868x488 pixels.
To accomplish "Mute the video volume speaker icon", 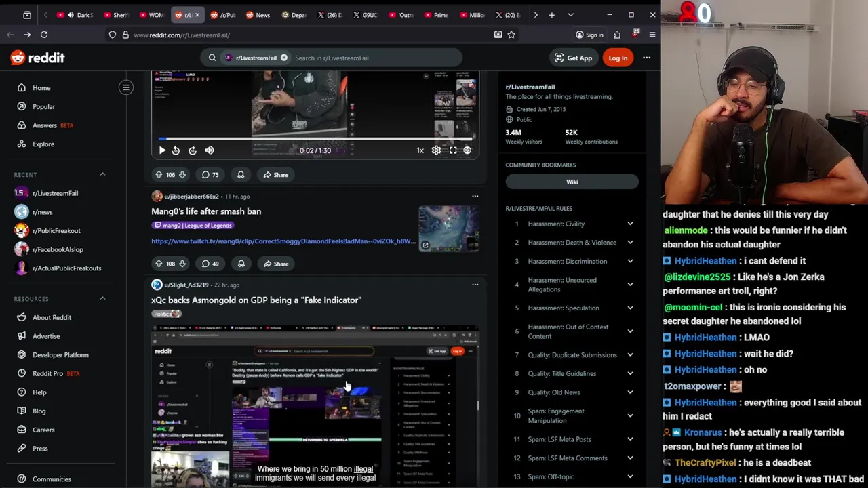I will tap(209, 150).
